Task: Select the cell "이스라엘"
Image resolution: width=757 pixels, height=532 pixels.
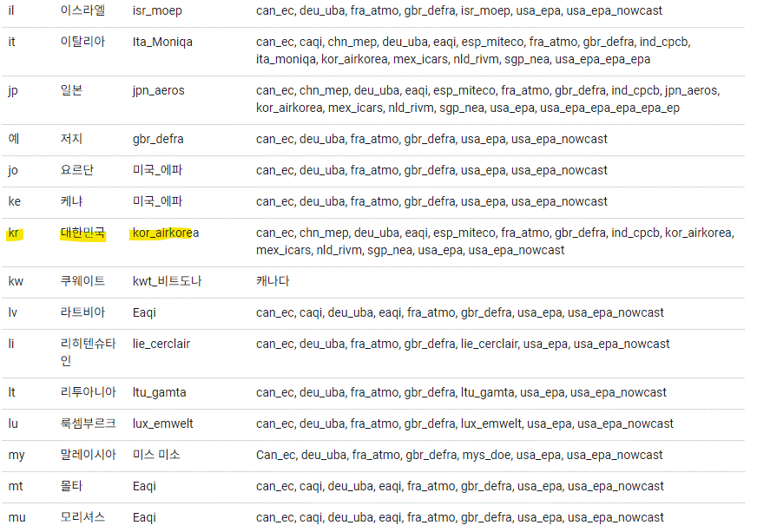Action: pos(82,10)
